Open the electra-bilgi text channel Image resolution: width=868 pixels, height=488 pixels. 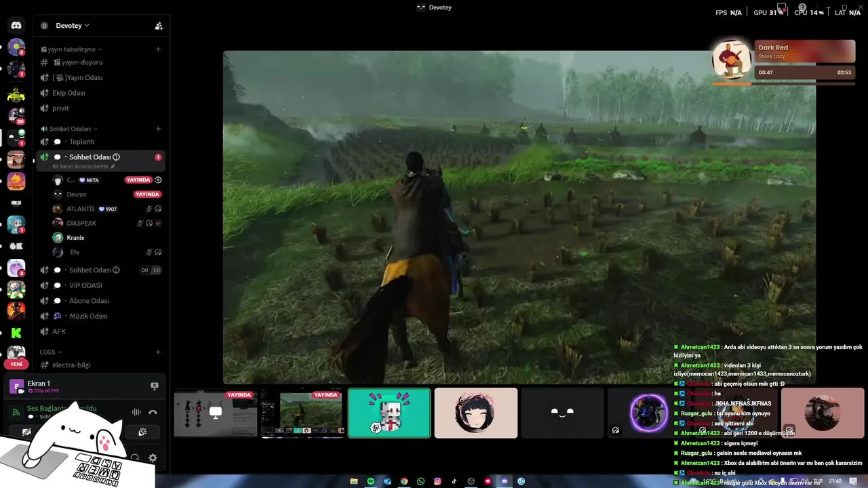tap(101, 365)
